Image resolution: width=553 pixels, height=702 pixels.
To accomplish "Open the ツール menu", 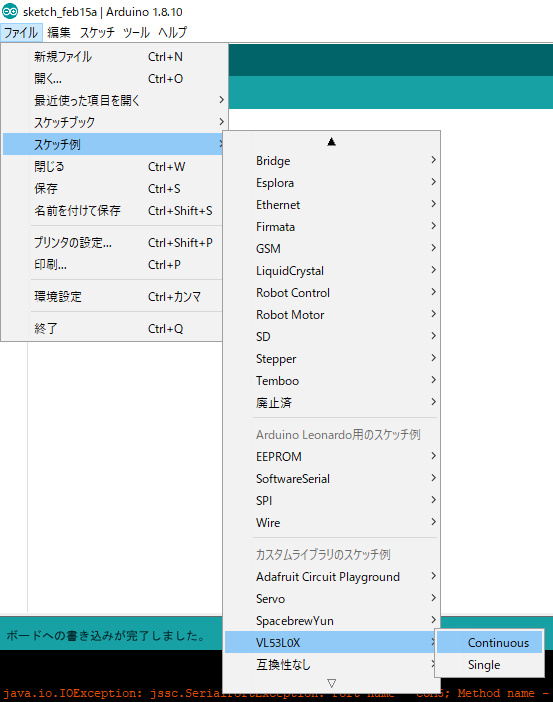I will click(x=136, y=33).
